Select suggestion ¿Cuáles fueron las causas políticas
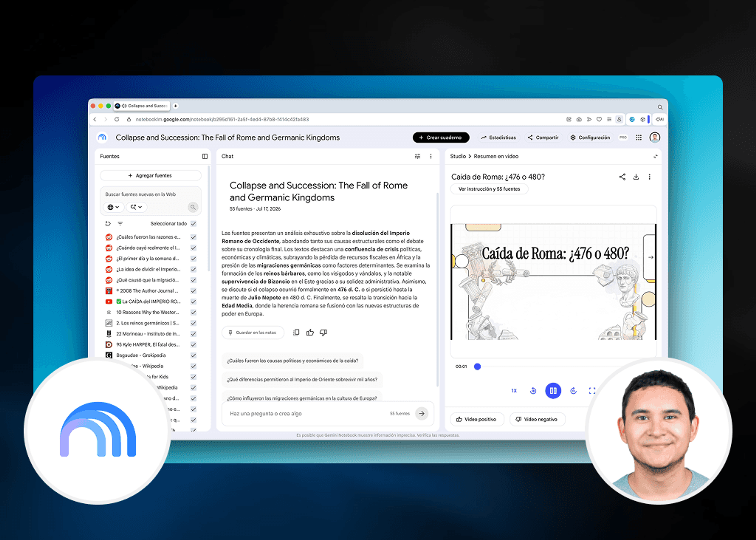756x540 pixels. tap(292, 361)
